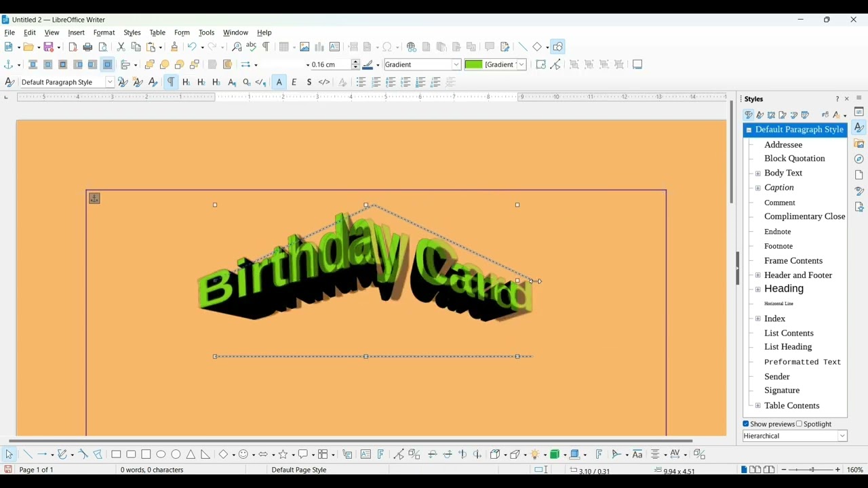This screenshot has height=488, width=868.
Task: Expand the Table Contents style node
Action: click(758, 406)
